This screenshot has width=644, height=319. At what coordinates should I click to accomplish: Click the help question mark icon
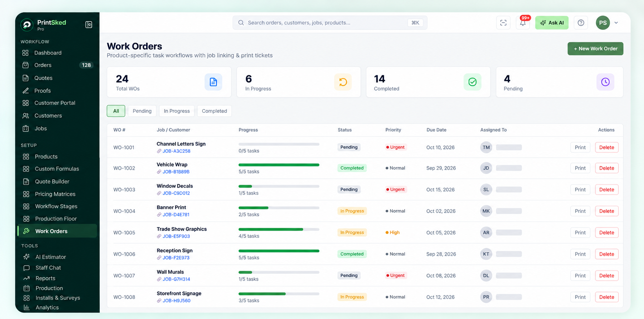coord(581,23)
